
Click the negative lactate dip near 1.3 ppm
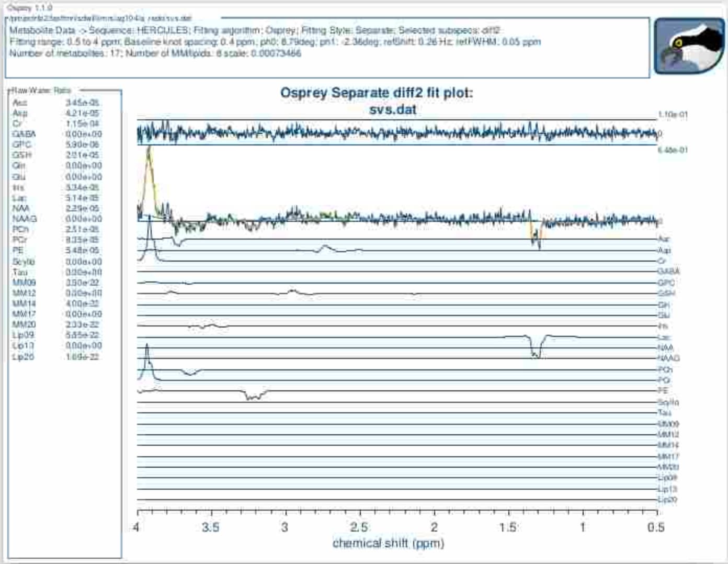click(x=536, y=235)
